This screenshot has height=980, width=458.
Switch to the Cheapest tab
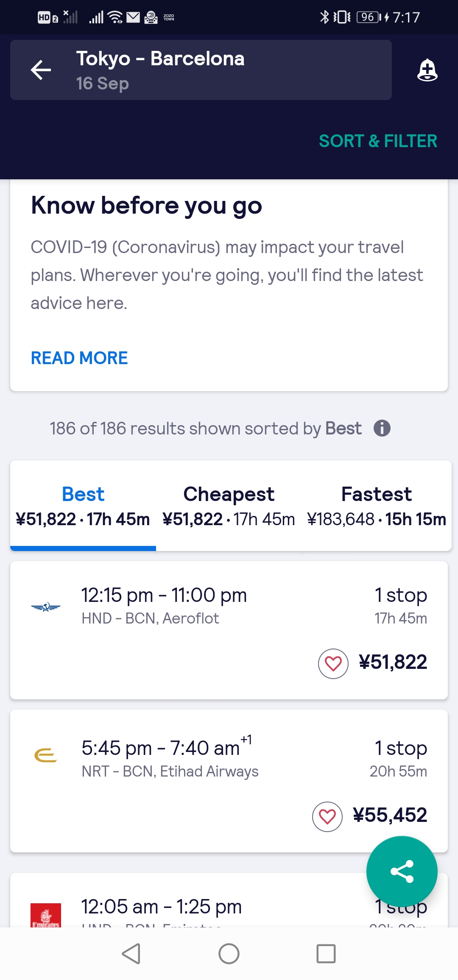click(229, 506)
